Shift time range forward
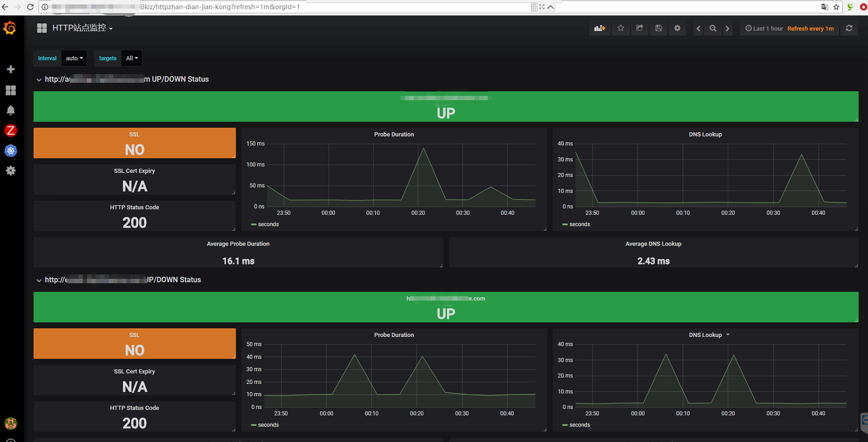The image size is (868, 442). click(727, 29)
